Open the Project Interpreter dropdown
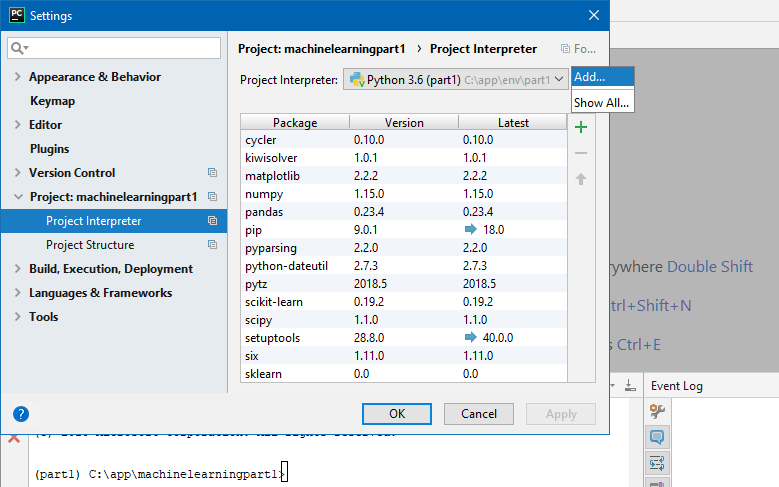The height and width of the screenshot is (487, 779). tap(456, 79)
